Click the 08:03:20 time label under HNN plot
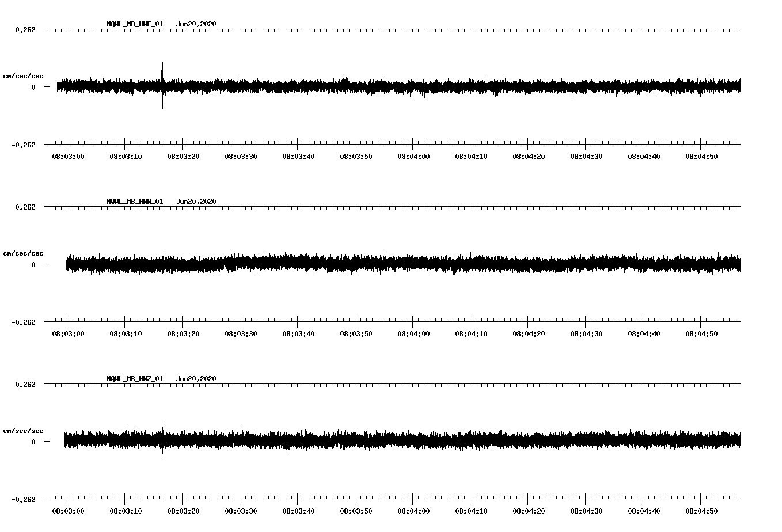Image resolution: width=782 pixels, height=532 pixels. [183, 334]
